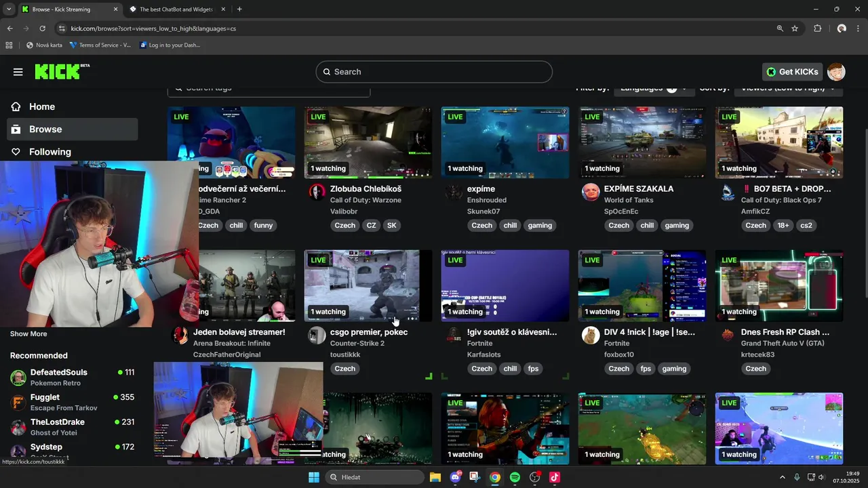868x488 pixels.
Task: Open DefeatedSouls recommended channel
Action: click(72, 378)
